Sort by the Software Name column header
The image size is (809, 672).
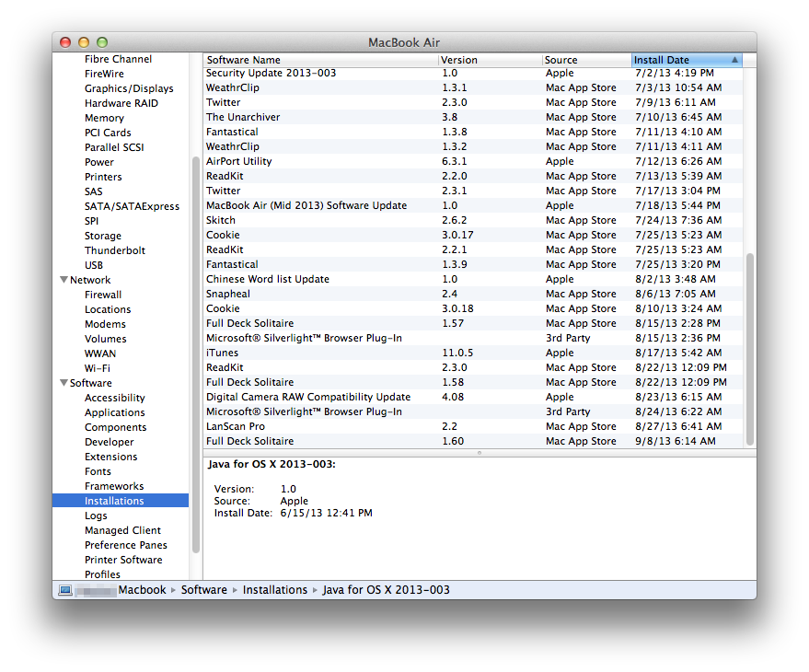320,60
